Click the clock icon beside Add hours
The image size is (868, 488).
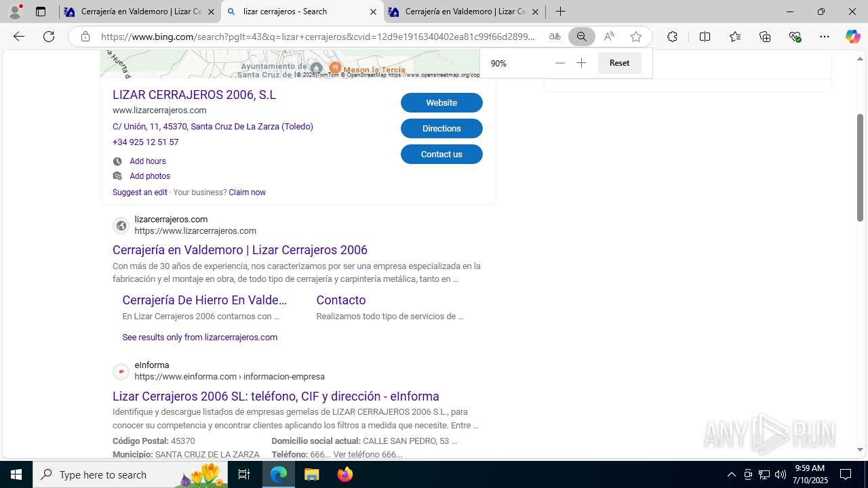117,161
